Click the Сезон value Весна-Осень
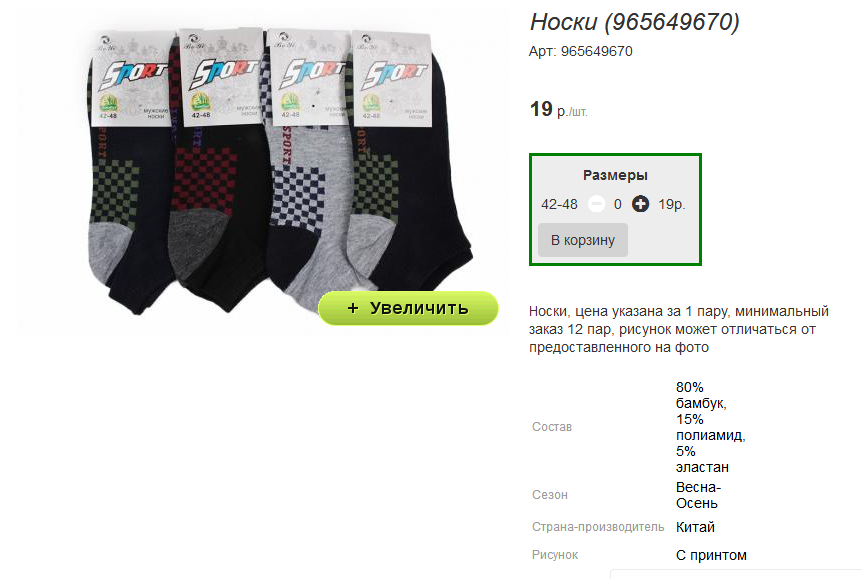 click(698, 495)
